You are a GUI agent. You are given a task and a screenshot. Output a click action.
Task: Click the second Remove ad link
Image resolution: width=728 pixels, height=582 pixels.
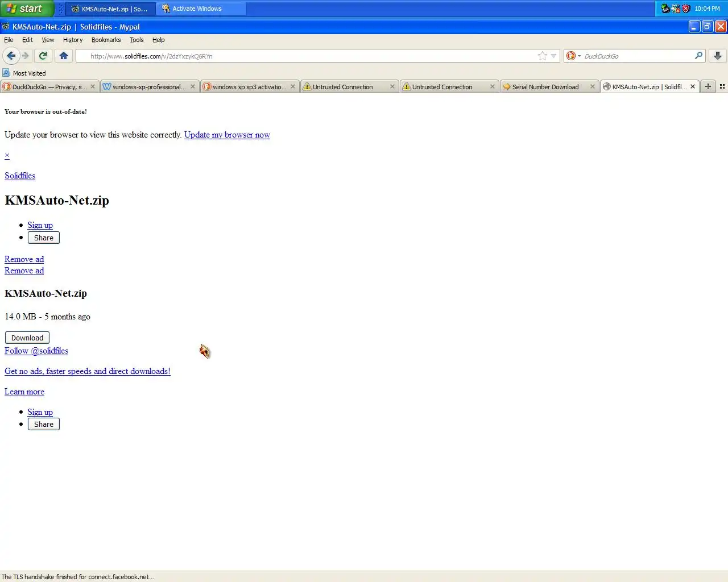pos(24,271)
